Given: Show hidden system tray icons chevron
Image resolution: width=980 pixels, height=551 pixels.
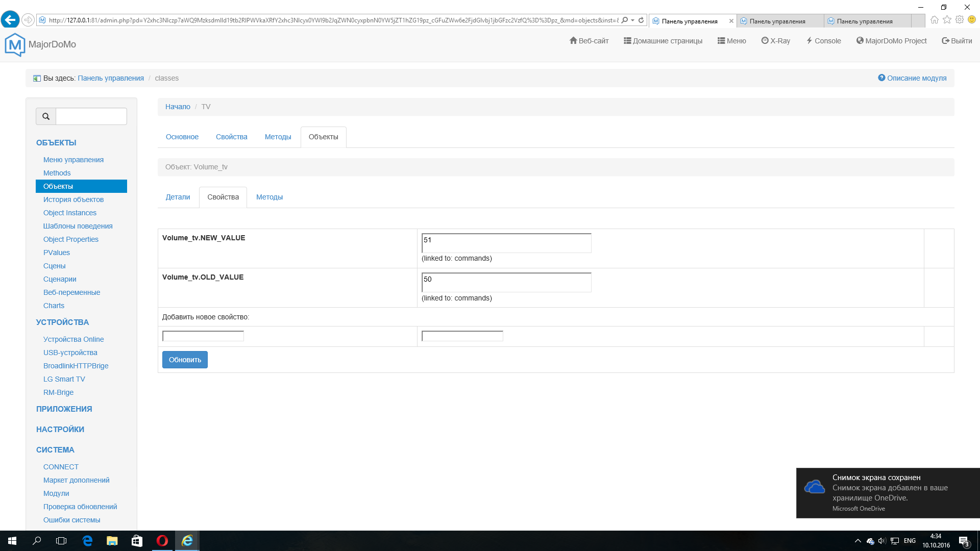Looking at the screenshot, I should point(857,541).
